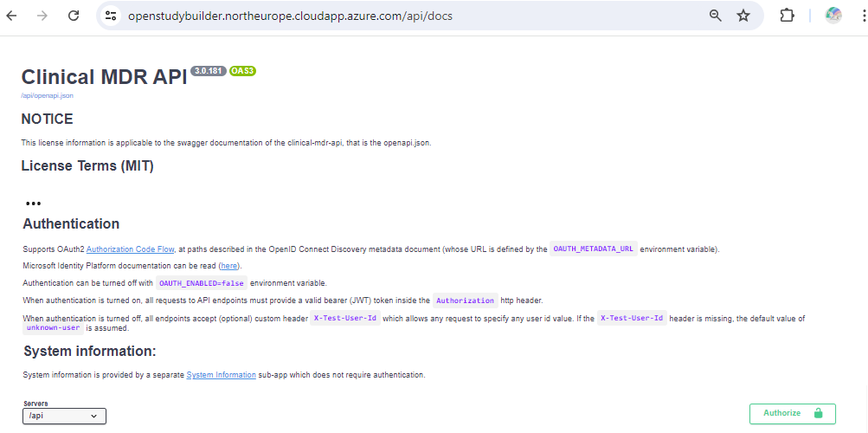Click the Authorization header code label

click(465, 301)
